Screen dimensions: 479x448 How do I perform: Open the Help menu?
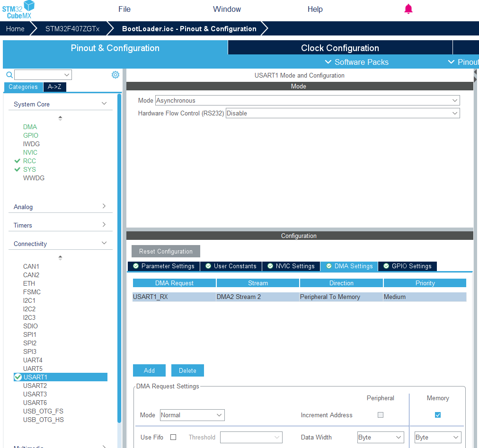coord(315,9)
